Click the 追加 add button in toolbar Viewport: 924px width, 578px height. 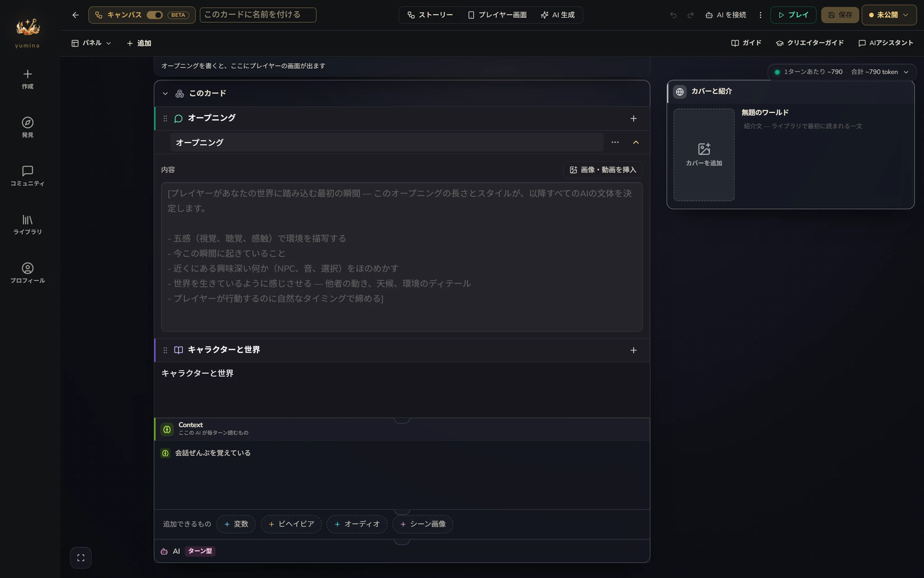click(139, 43)
